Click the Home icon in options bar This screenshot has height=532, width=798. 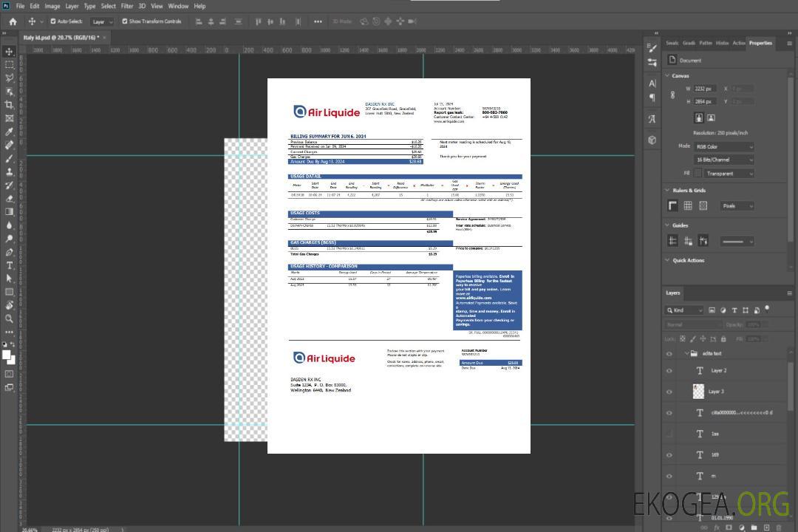[13, 21]
